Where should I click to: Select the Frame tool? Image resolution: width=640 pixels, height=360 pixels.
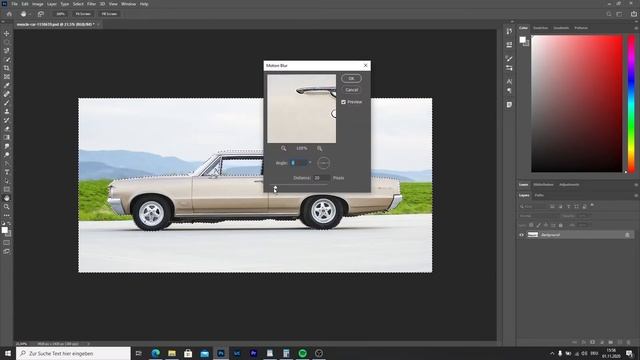tap(7, 77)
